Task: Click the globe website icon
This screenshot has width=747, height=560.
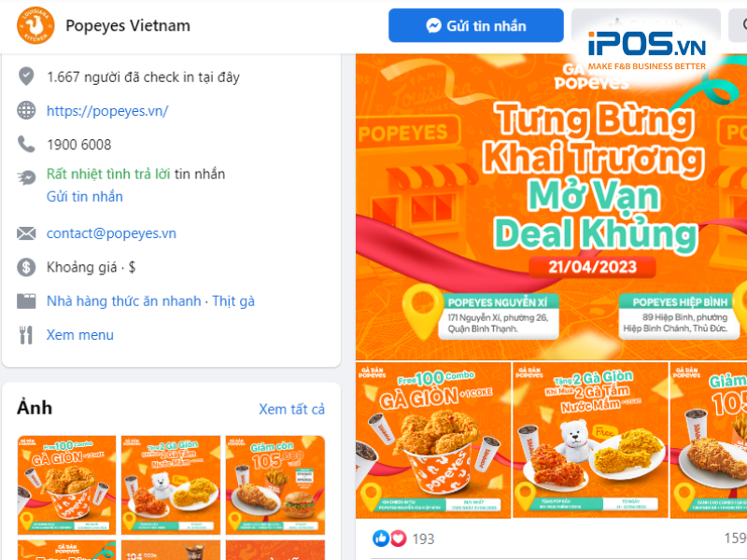Action: point(26,110)
